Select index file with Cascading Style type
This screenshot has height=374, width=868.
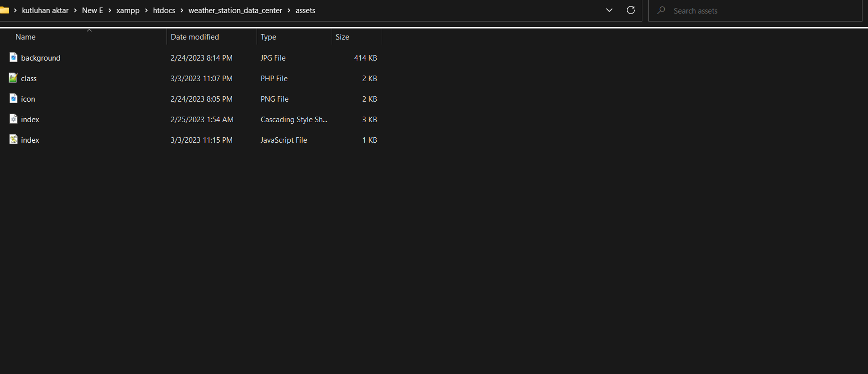pyautogui.click(x=30, y=120)
